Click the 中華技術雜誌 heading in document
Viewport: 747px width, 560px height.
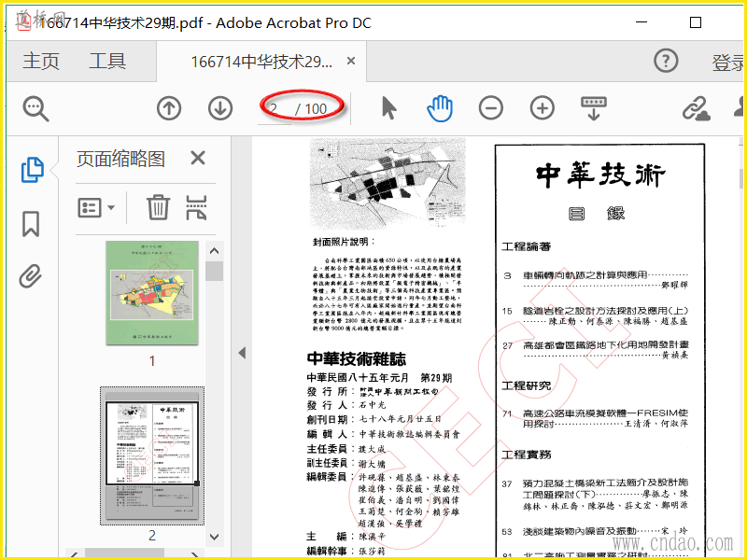tap(357, 358)
